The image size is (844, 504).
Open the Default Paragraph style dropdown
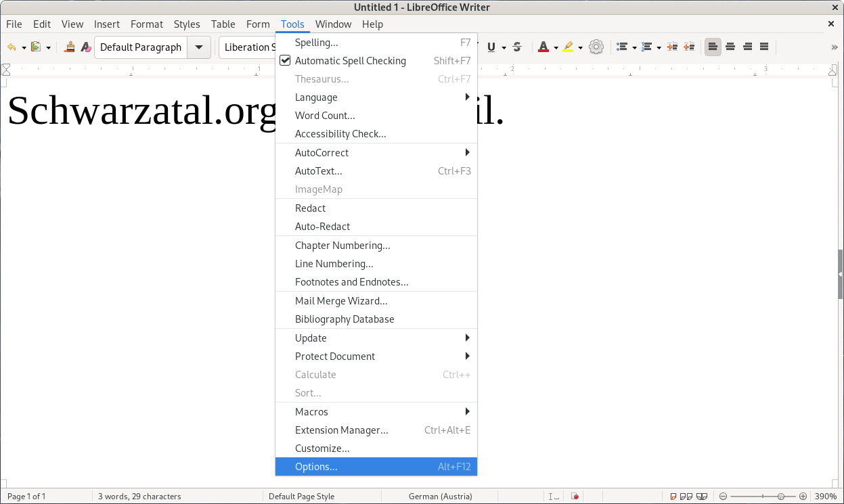coord(198,47)
